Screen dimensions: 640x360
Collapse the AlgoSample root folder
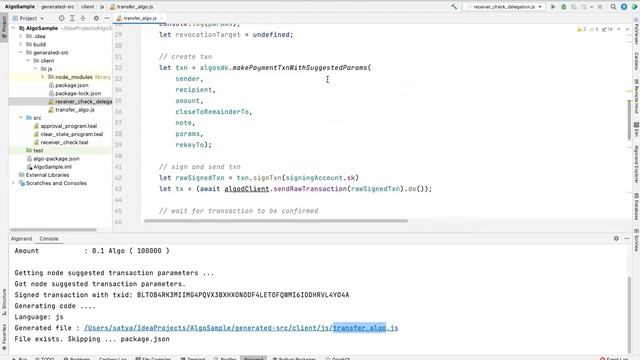14,28
